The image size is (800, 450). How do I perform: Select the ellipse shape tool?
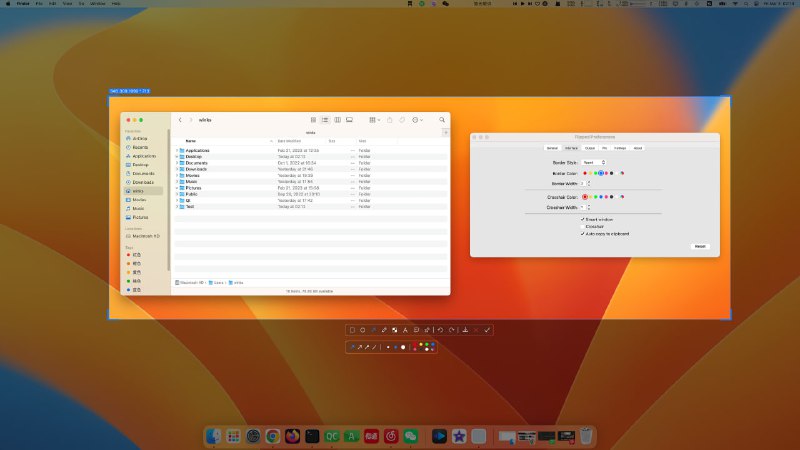pos(363,330)
